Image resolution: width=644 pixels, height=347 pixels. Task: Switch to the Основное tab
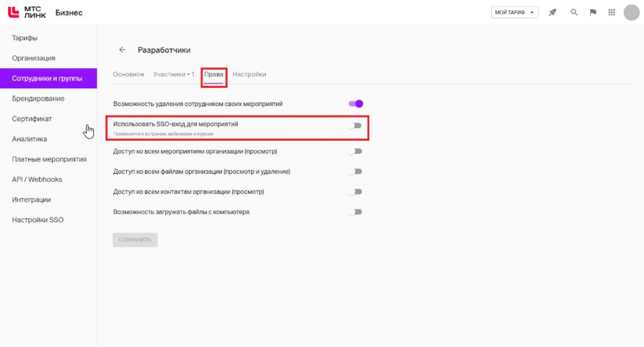tap(128, 74)
